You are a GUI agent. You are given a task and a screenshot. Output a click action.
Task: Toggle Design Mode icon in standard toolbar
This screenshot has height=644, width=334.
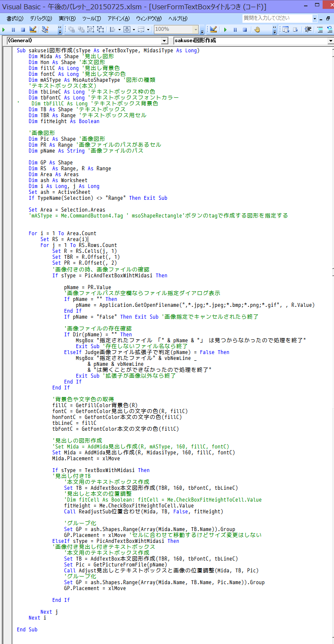(33, 30)
